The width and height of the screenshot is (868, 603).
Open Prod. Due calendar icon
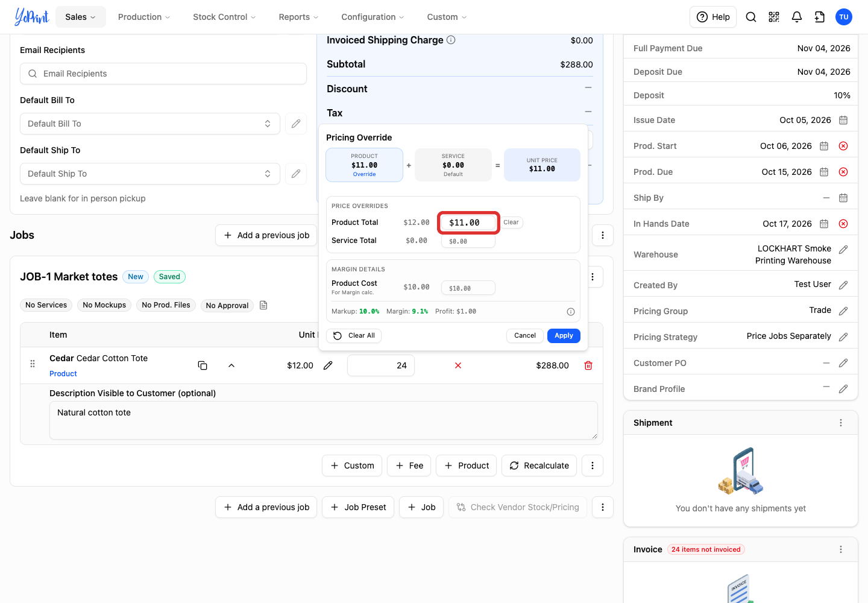824,172
